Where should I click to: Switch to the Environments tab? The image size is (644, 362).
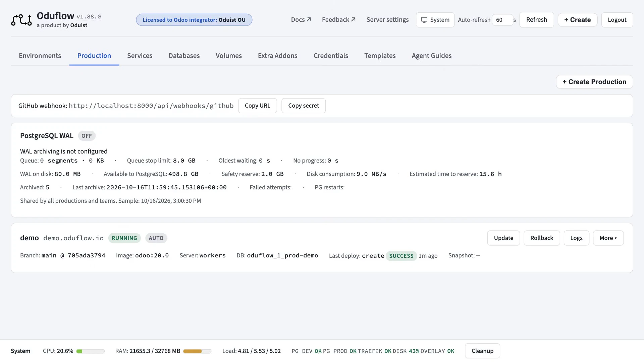(x=40, y=56)
